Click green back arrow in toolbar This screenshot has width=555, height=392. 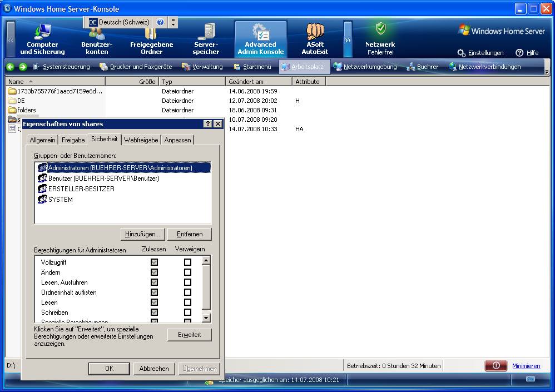(x=11, y=67)
